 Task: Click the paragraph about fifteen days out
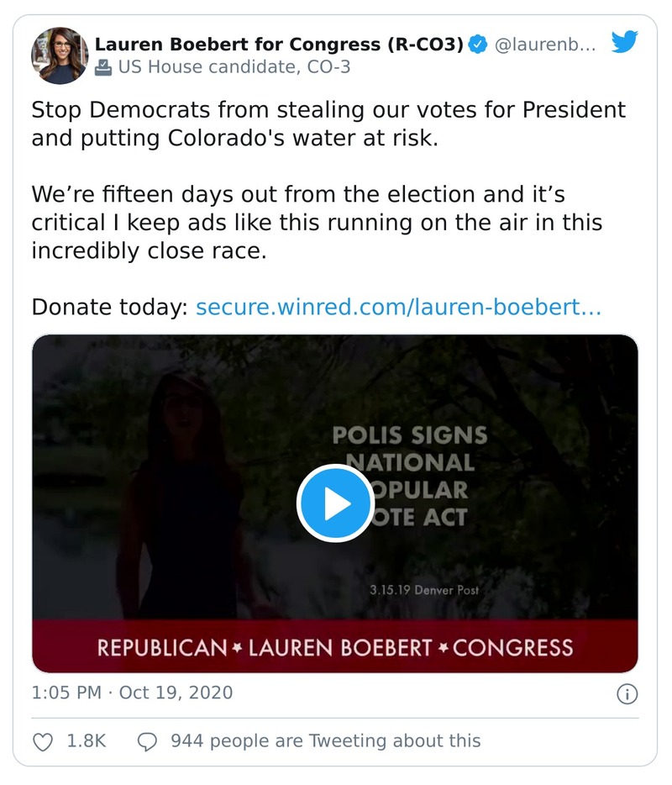[316, 224]
